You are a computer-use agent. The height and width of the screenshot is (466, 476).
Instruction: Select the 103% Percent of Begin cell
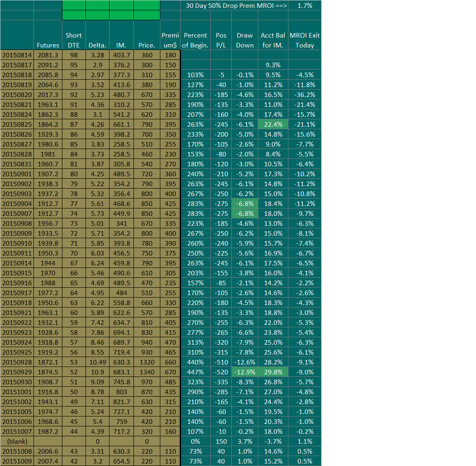[195, 75]
